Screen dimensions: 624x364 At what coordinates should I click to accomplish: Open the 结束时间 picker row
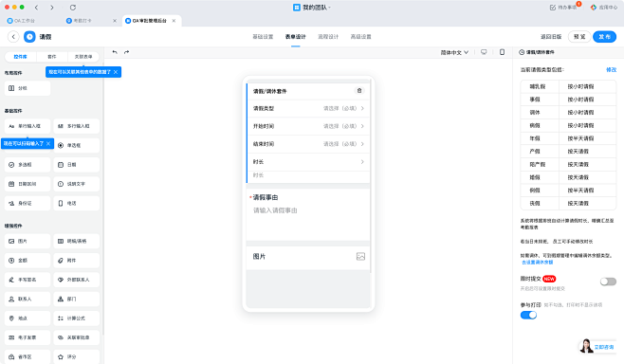click(x=308, y=144)
